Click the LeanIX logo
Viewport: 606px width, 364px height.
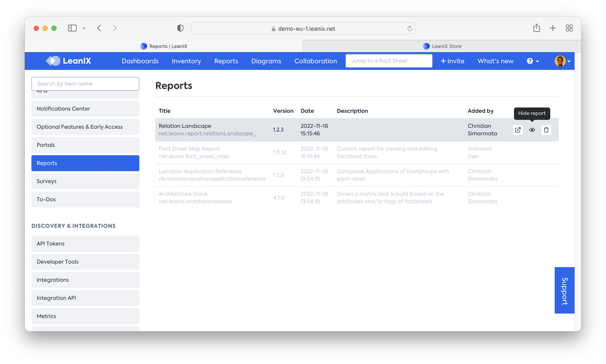(68, 61)
